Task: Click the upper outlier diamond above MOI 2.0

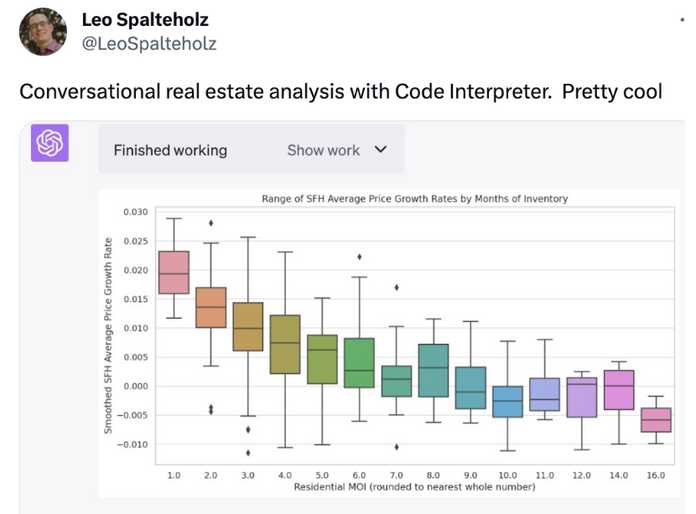Action: 211,223
